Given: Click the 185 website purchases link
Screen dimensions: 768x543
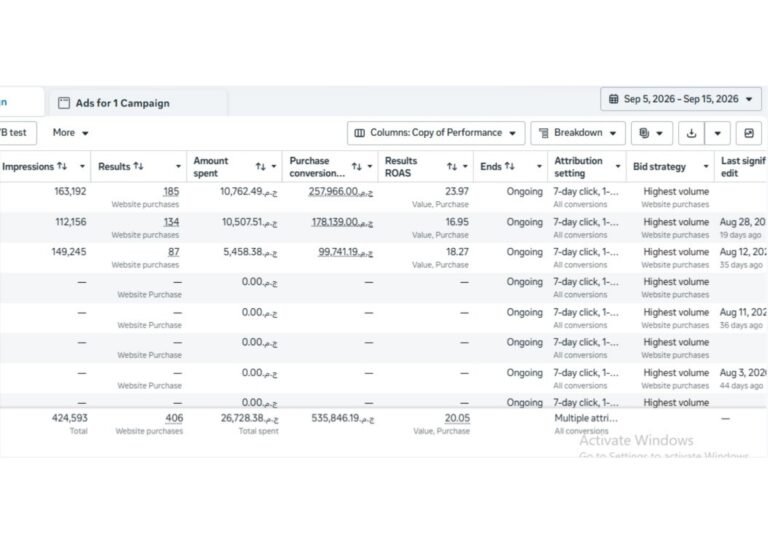Looking at the screenshot, I should point(171,191).
